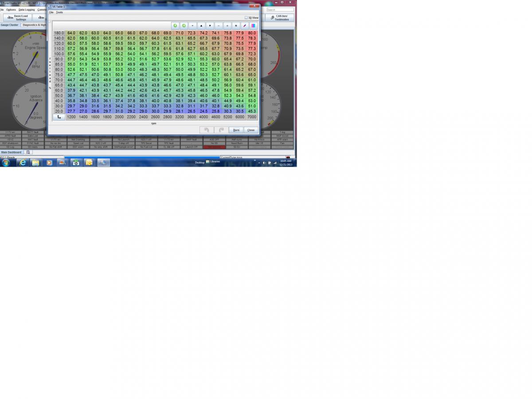The width and height of the screenshot is (532, 399).
Task: Click the Search field in TunerStudio
Action: (280, 9)
